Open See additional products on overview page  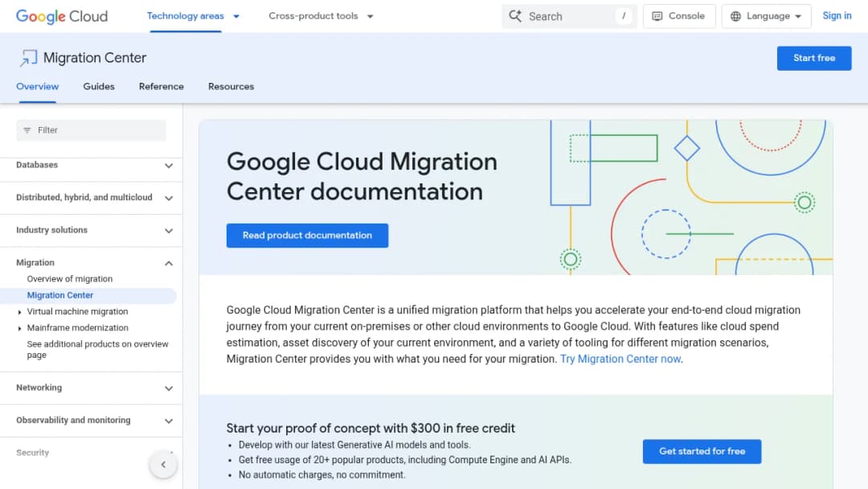coord(97,349)
